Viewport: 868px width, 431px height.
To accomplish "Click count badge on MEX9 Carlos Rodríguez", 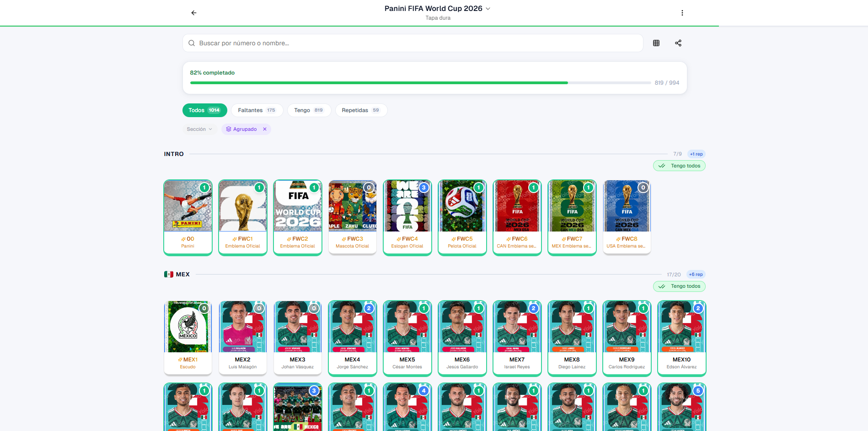I will pyautogui.click(x=643, y=308).
